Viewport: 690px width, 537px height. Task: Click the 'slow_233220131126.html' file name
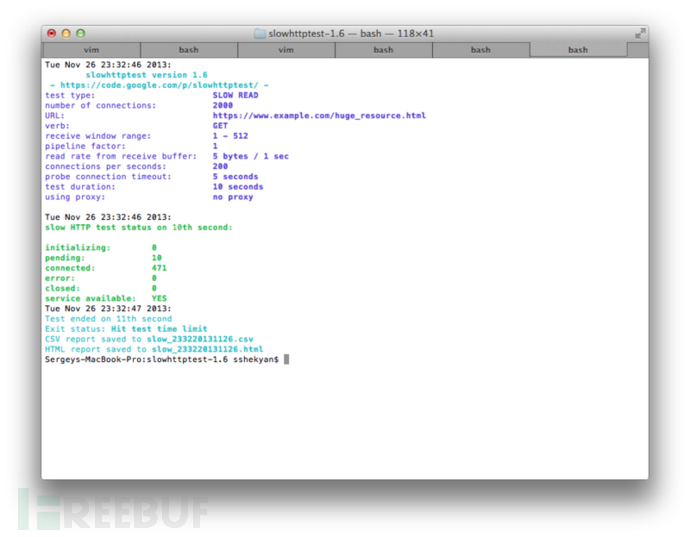coord(207,349)
